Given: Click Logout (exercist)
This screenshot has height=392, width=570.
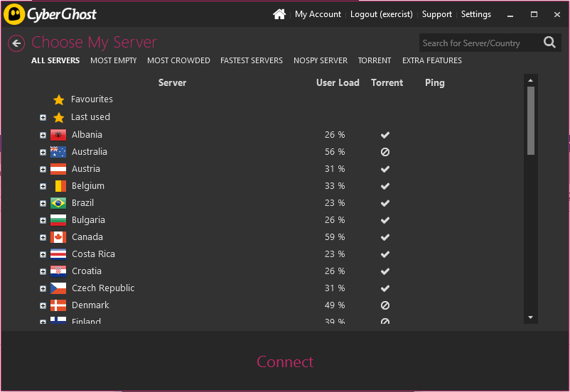Looking at the screenshot, I should tap(382, 14).
